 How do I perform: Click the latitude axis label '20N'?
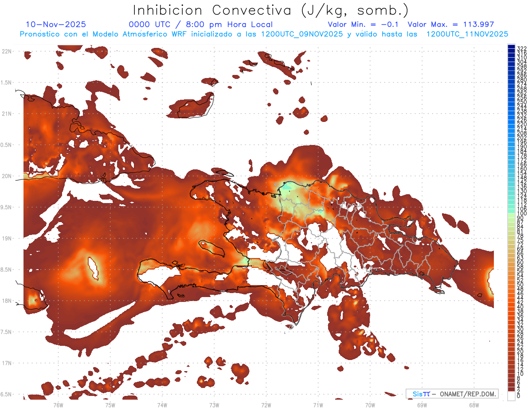click(x=7, y=176)
